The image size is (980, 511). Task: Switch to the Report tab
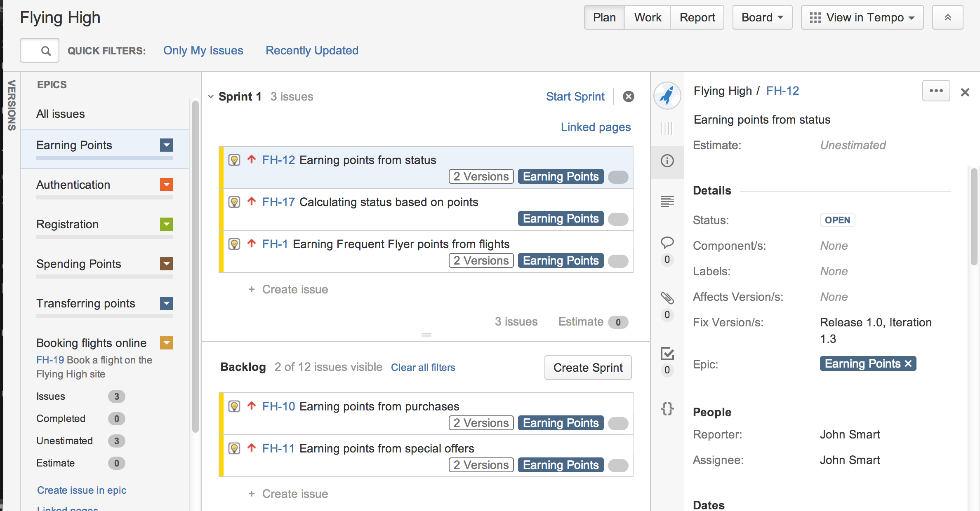point(697,17)
